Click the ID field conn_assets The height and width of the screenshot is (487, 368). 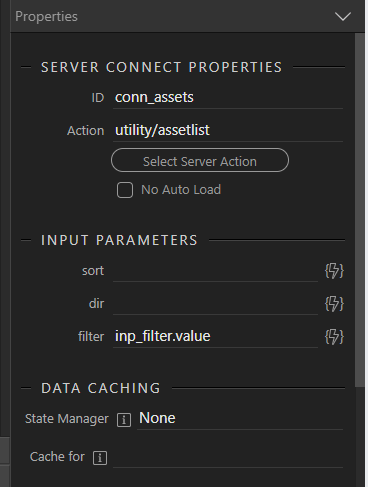(x=228, y=98)
